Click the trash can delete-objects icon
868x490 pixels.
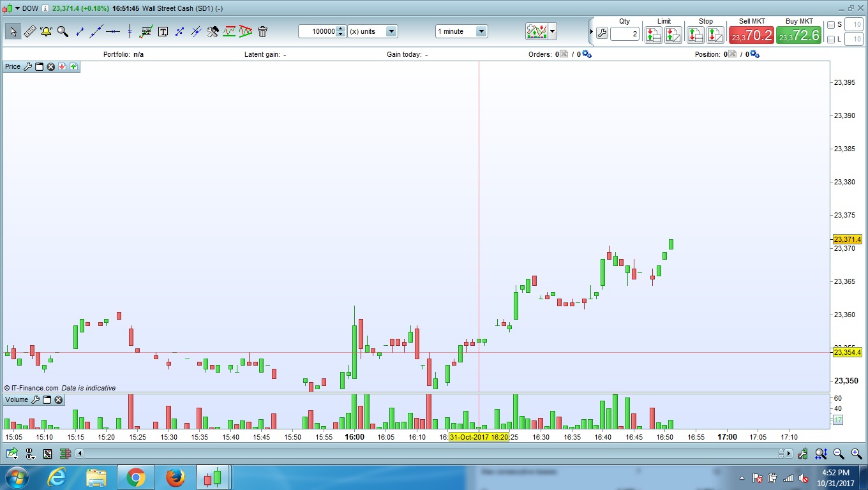pos(262,31)
